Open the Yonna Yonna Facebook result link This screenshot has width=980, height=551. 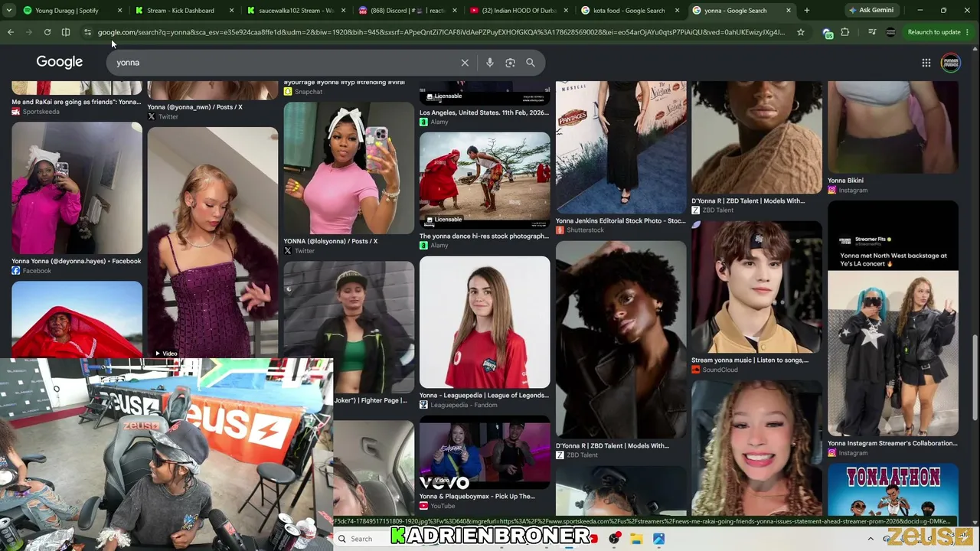point(77,261)
